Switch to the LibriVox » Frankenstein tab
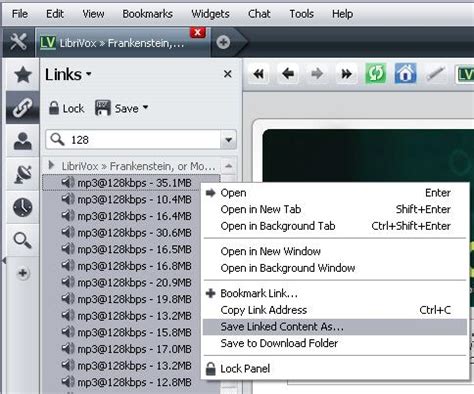 122,43
